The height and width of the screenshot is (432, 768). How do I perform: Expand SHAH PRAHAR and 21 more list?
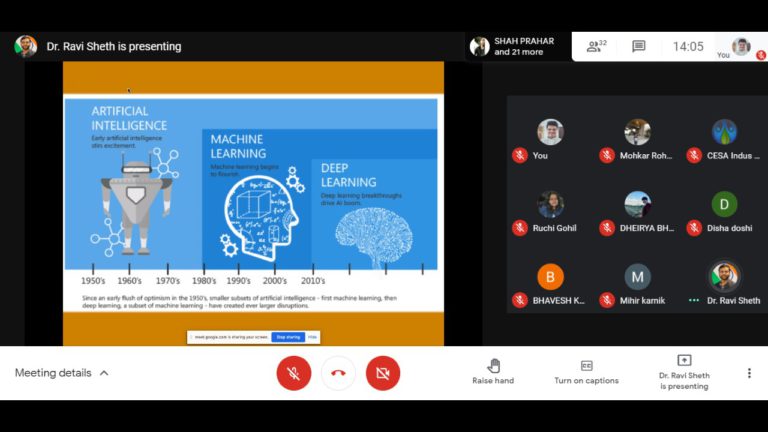click(x=516, y=46)
